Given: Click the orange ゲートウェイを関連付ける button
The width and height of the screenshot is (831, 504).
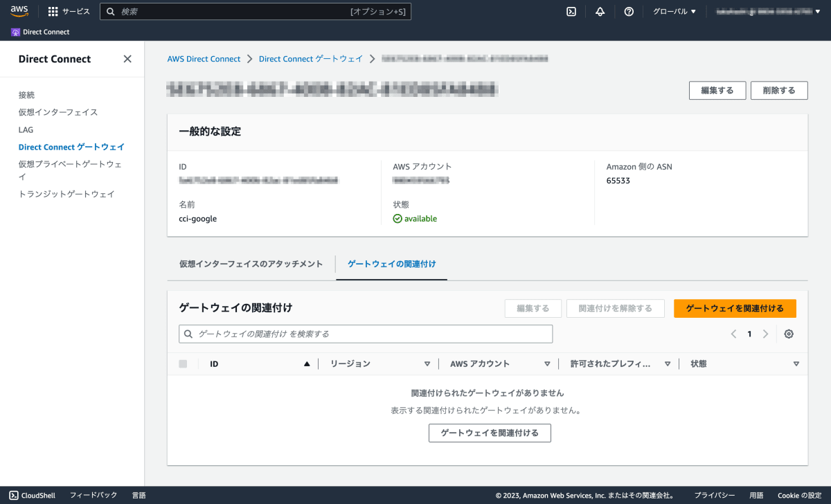Looking at the screenshot, I should (x=735, y=309).
